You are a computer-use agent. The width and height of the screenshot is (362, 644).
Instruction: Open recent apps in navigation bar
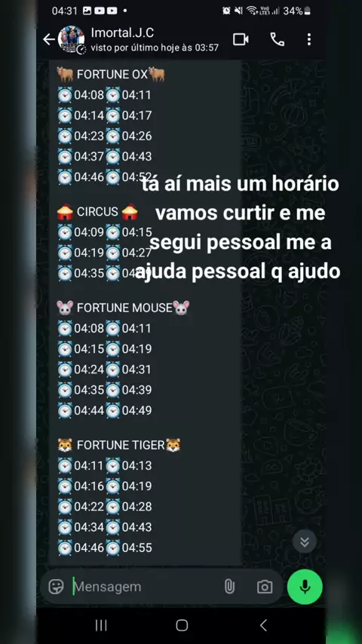tap(101, 625)
